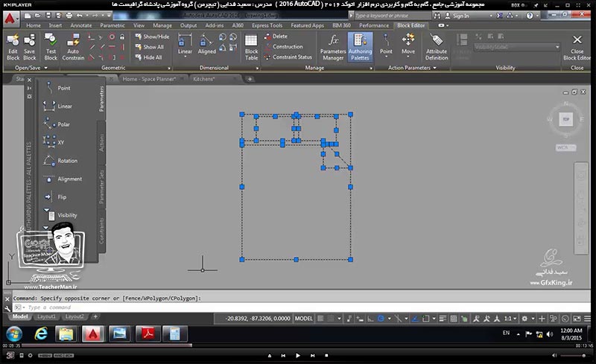
Task: Run Test Block
Action: 51,47
